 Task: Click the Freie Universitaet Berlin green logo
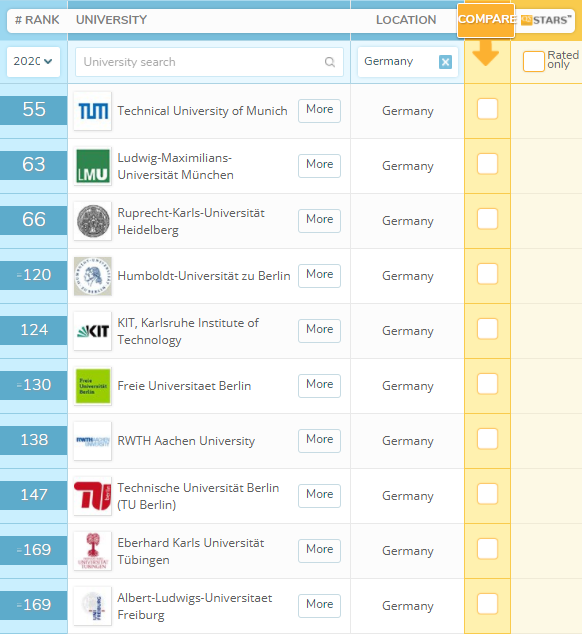click(93, 386)
